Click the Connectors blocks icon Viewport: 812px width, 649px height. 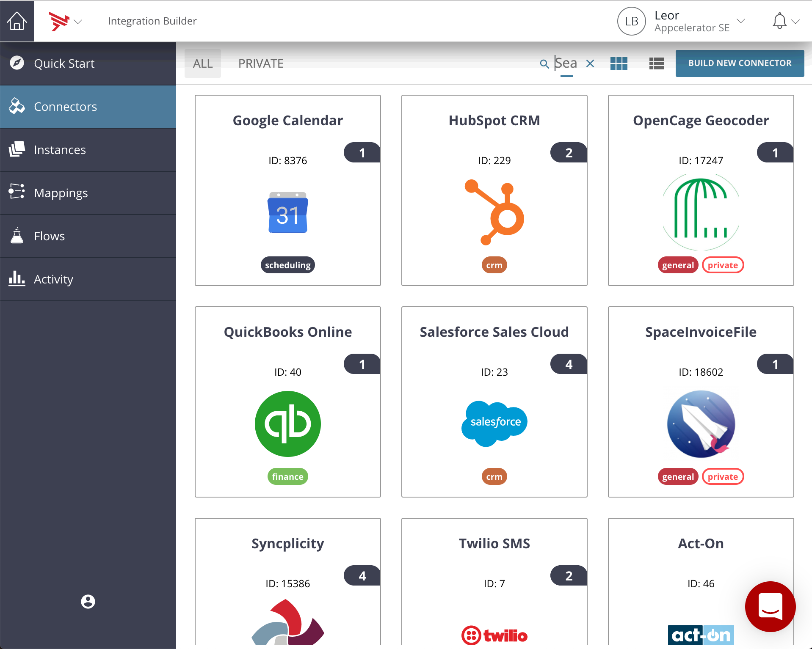(17, 106)
